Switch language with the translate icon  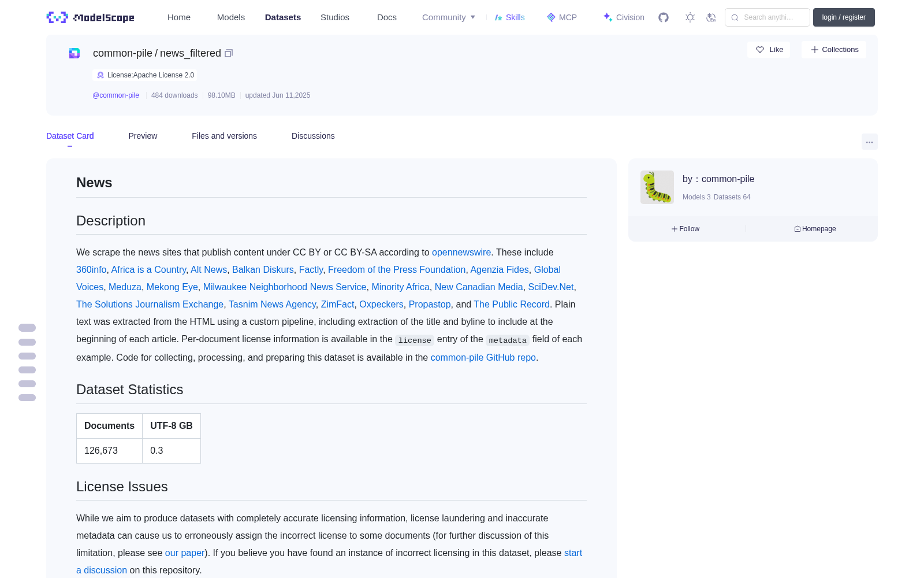[711, 17]
